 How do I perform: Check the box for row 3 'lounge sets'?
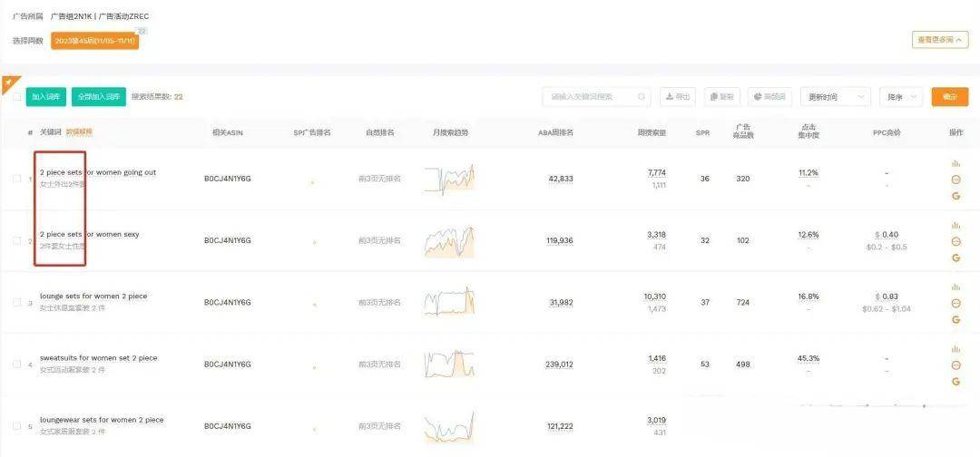pos(17,302)
